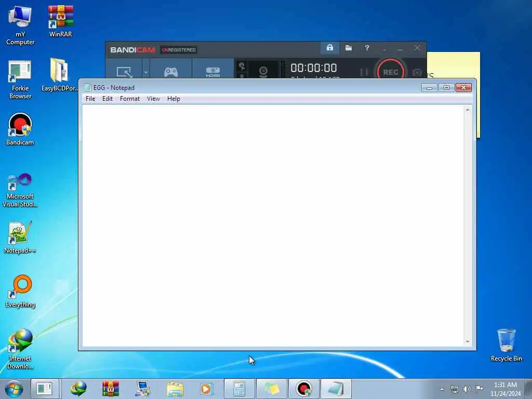Switch to Bandicam taskbar button

click(x=303, y=389)
